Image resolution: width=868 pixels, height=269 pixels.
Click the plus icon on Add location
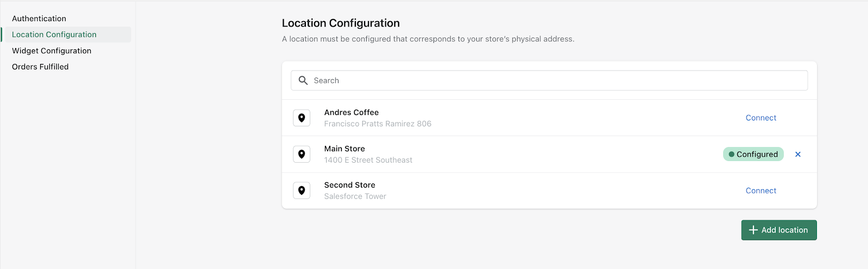753,230
